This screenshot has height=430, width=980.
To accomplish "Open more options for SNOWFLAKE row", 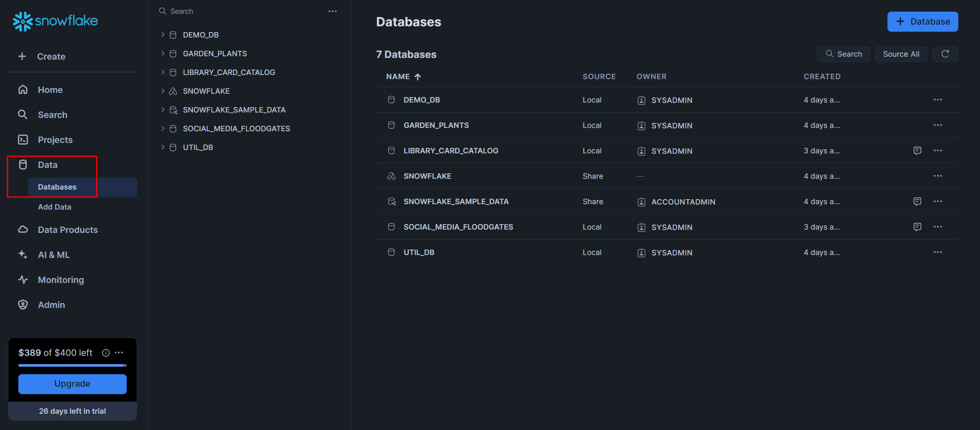I will [938, 176].
